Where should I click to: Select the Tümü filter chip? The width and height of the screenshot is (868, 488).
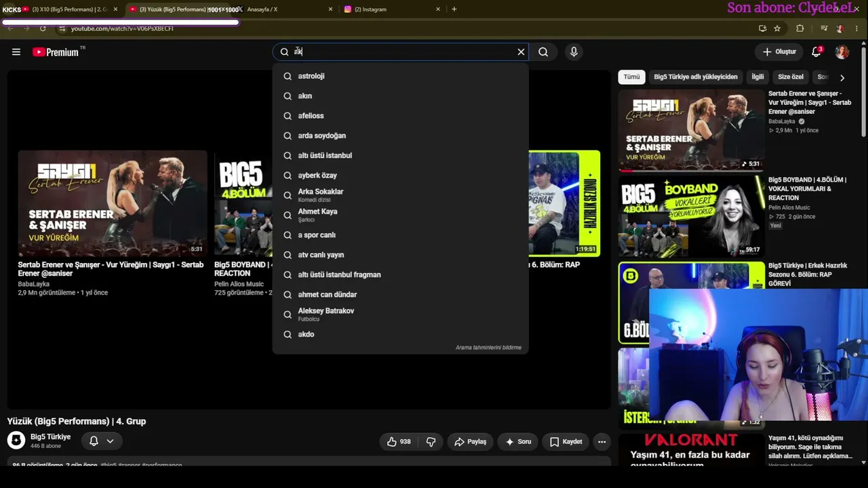tap(631, 77)
